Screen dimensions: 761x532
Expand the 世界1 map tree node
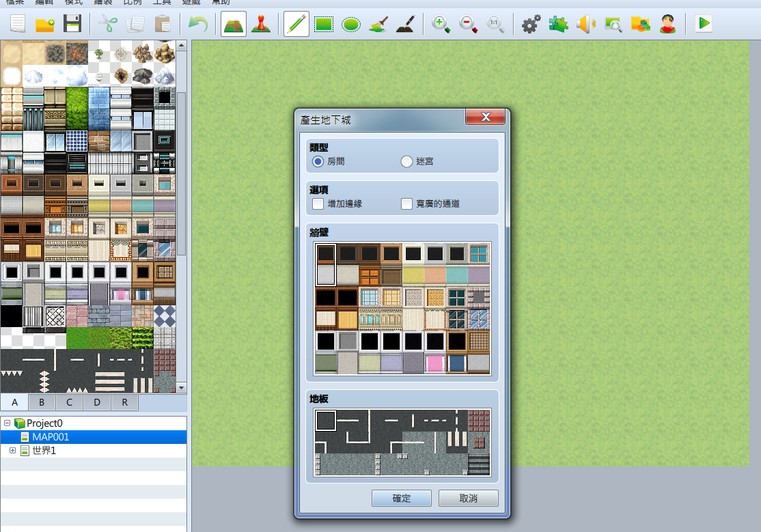(x=12, y=451)
